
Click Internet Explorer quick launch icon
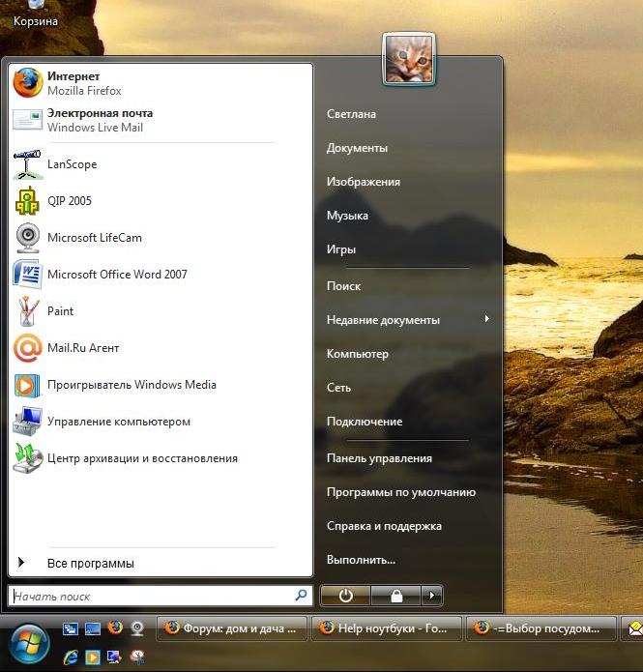click(x=71, y=657)
